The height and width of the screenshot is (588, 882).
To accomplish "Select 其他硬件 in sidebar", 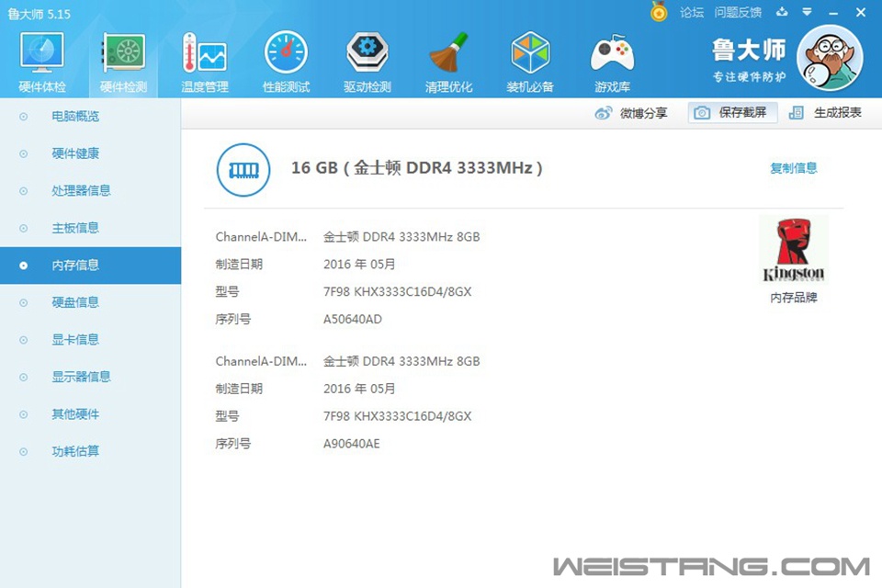I will pos(91,414).
